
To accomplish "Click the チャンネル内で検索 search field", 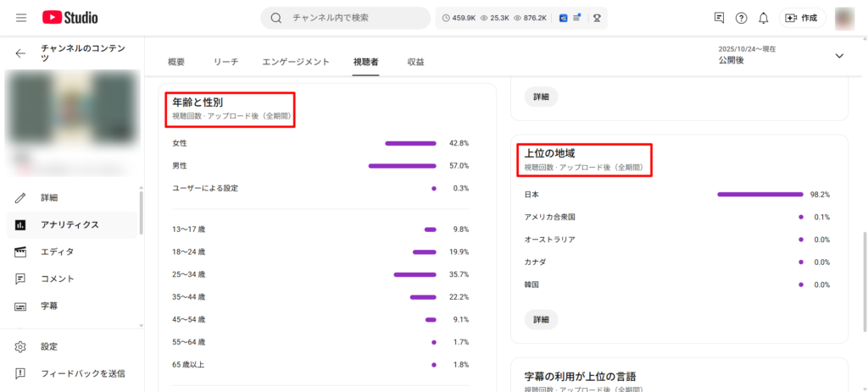I will click(354, 18).
